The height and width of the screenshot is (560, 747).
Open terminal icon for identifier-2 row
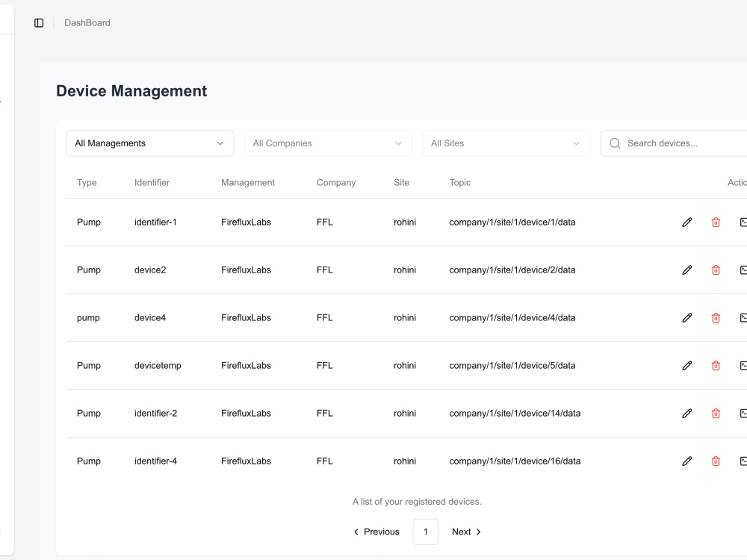[743, 414]
